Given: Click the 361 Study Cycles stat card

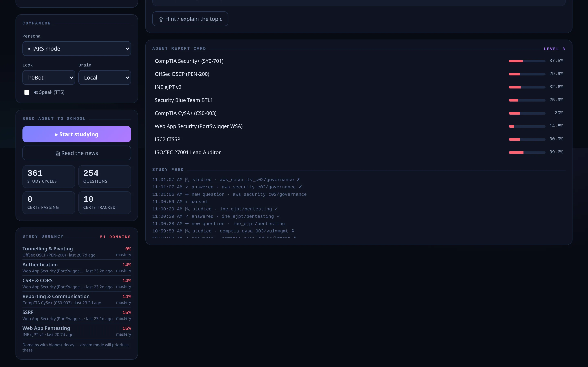Looking at the screenshot, I should point(49,177).
